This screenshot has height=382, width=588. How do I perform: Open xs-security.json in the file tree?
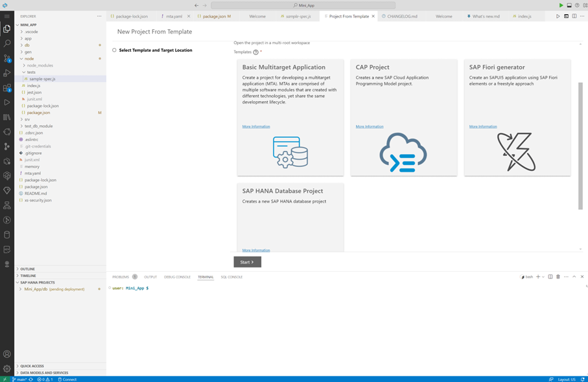pyautogui.click(x=38, y=200)
